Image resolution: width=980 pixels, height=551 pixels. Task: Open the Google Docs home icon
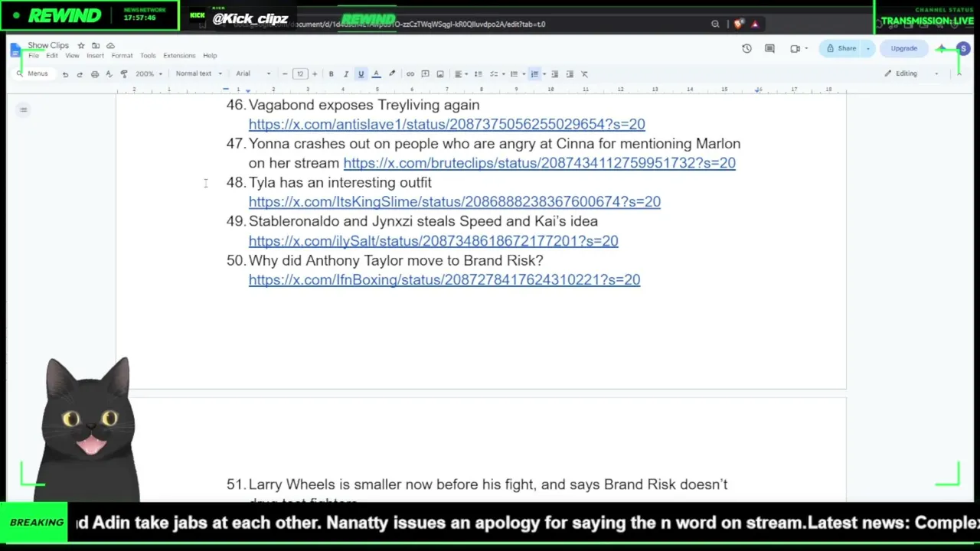(x=15, y=51)
